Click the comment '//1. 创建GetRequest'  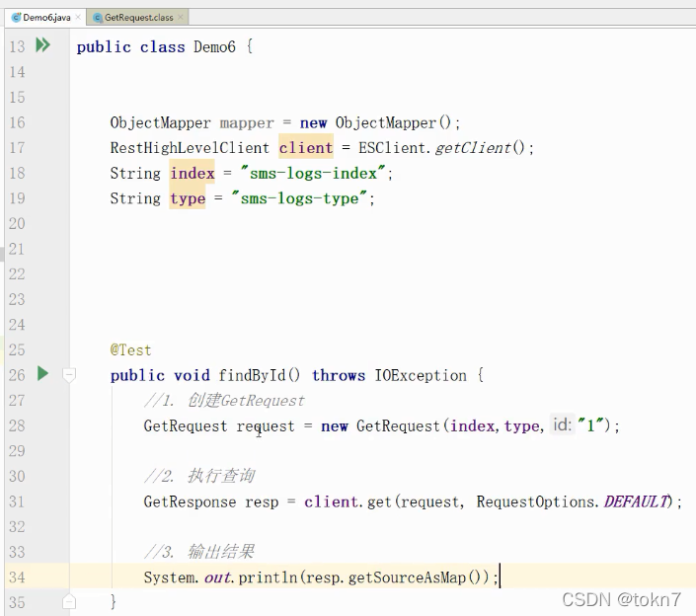[x=224, y=401]
